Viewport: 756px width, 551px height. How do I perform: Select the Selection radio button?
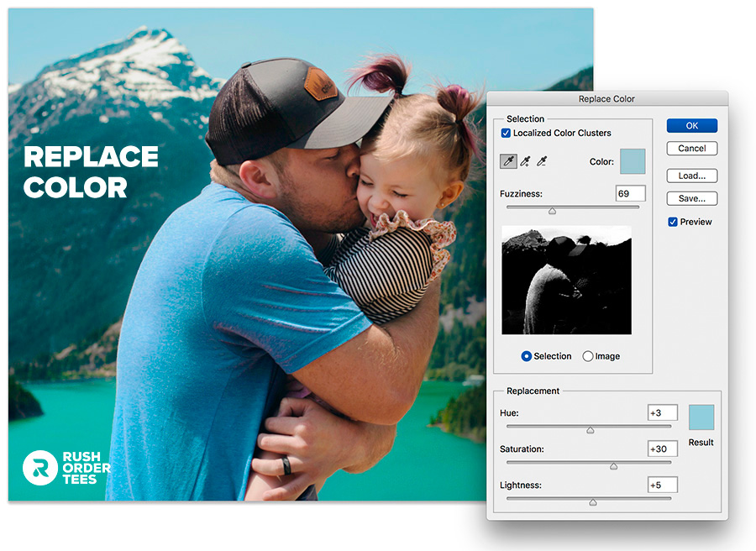pos(528,356)
